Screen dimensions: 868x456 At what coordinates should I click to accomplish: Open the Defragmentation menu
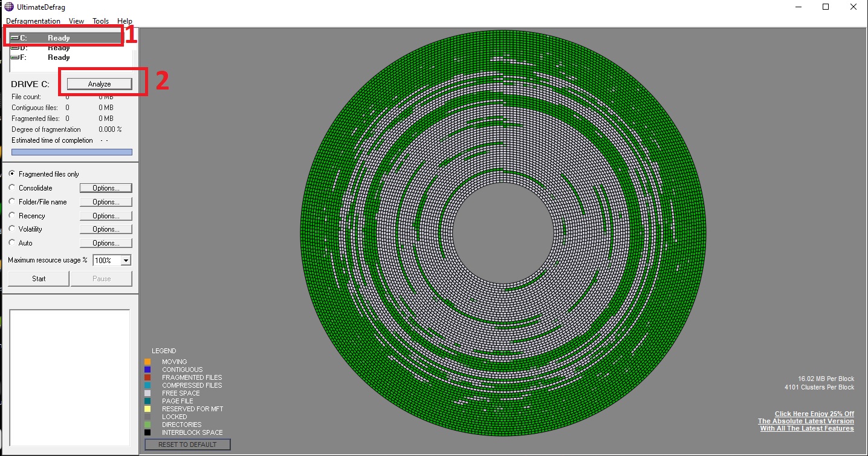pos(33,21)
